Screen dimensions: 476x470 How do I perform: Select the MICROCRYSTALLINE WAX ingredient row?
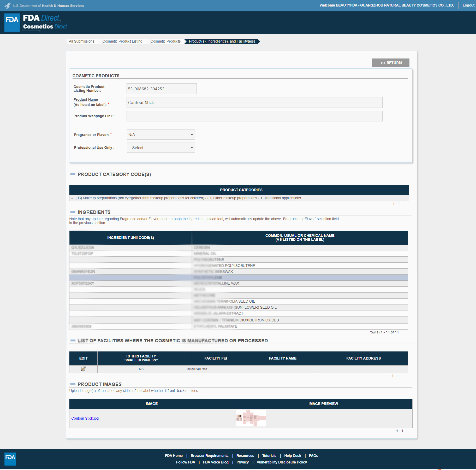239,283
